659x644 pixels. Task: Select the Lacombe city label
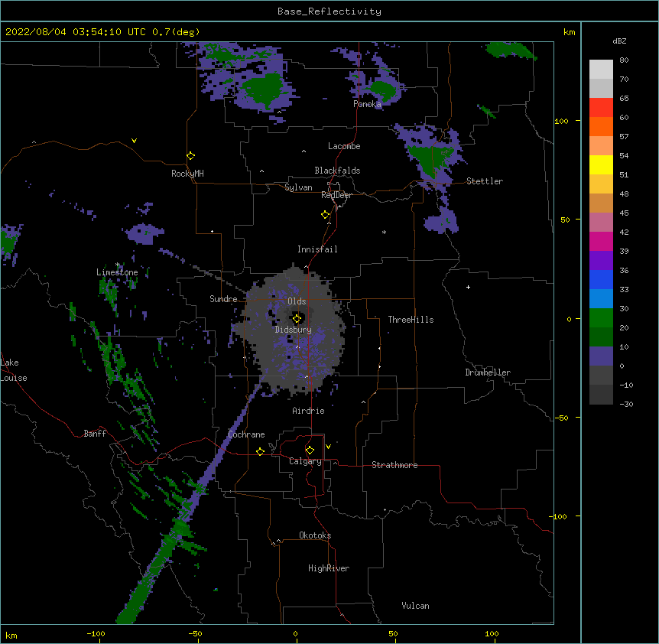point(344,146)
